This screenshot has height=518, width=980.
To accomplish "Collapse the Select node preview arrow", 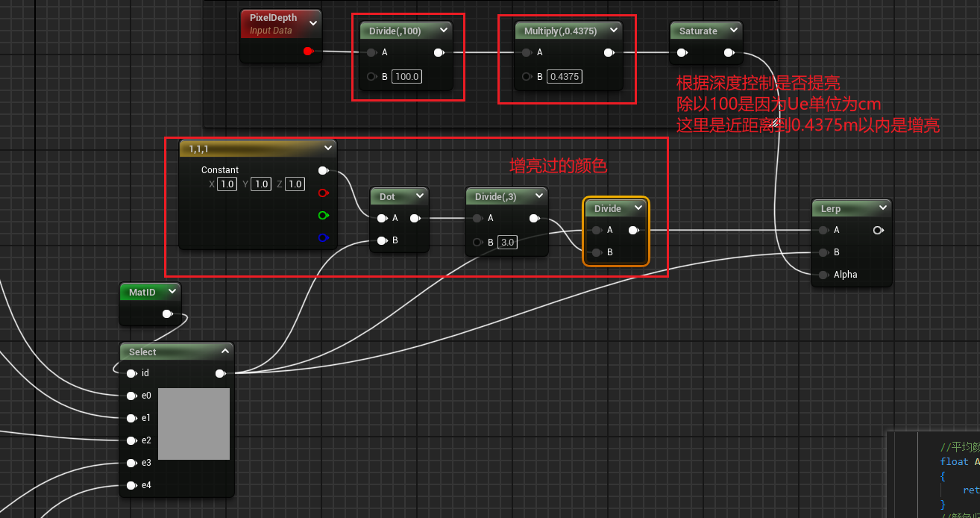I will pyautogui.click(x=225, y=352).
